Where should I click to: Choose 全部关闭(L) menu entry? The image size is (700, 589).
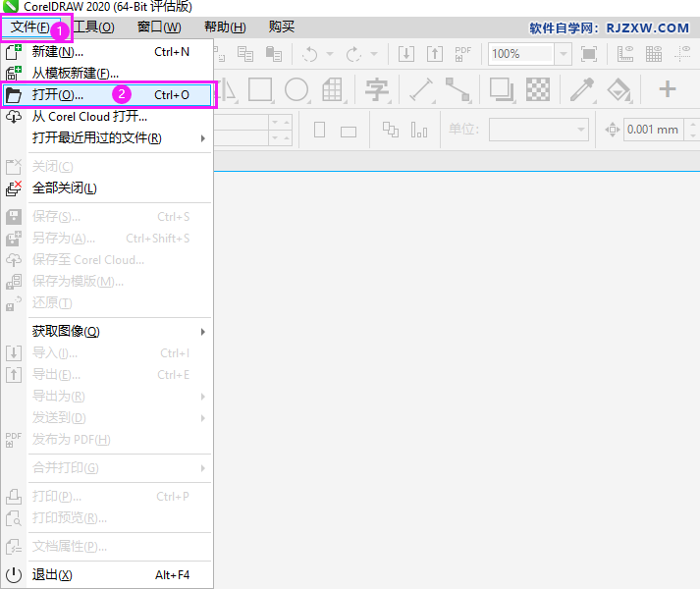pyautogui.click(x=106, y=188)
